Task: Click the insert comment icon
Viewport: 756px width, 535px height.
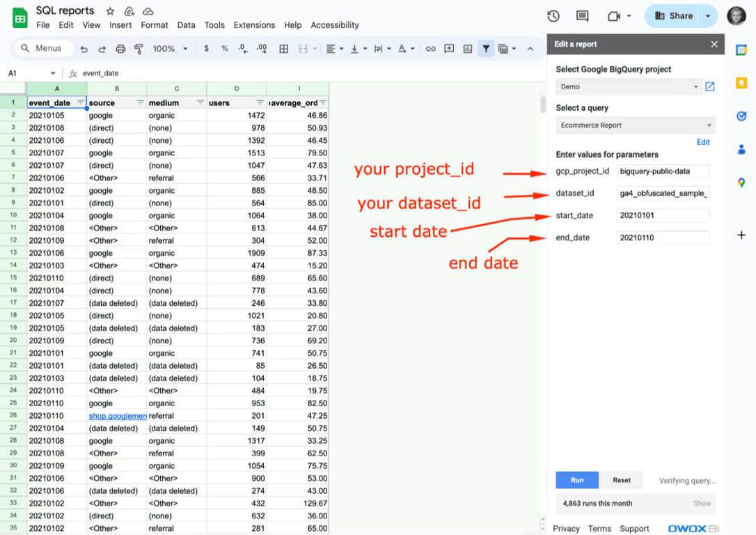Action: [x=449, y=49]
